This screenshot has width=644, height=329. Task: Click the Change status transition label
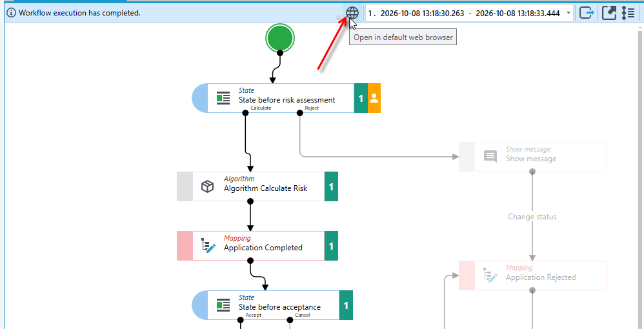532,217
